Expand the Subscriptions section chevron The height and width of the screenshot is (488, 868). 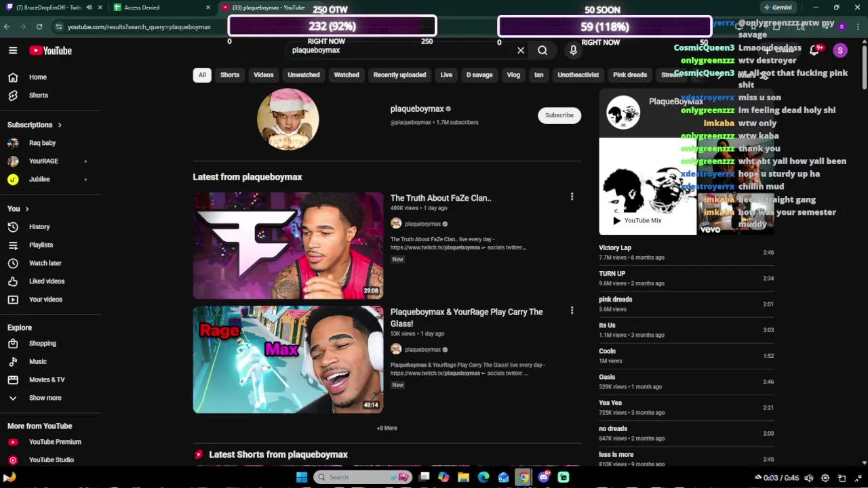[60, 125]
